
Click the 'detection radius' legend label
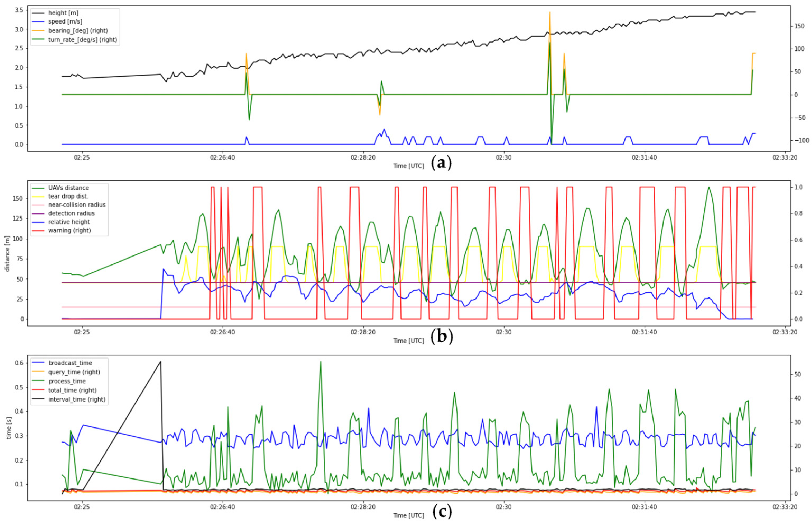[71, 213]
